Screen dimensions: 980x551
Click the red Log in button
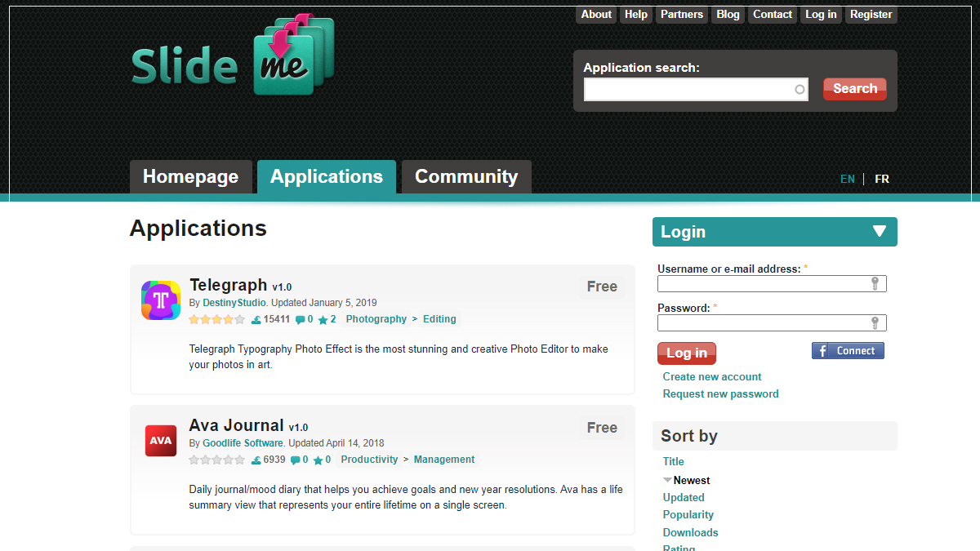pyautogui.click(x=687, y=353)
